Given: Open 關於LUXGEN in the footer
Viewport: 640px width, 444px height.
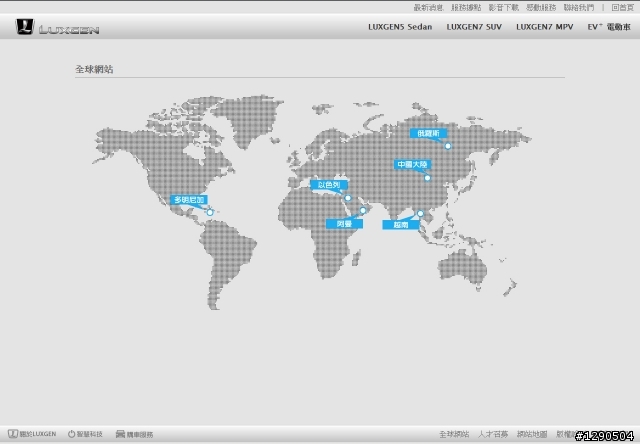Looking at the screenshot, I should [x=32, y=434].
